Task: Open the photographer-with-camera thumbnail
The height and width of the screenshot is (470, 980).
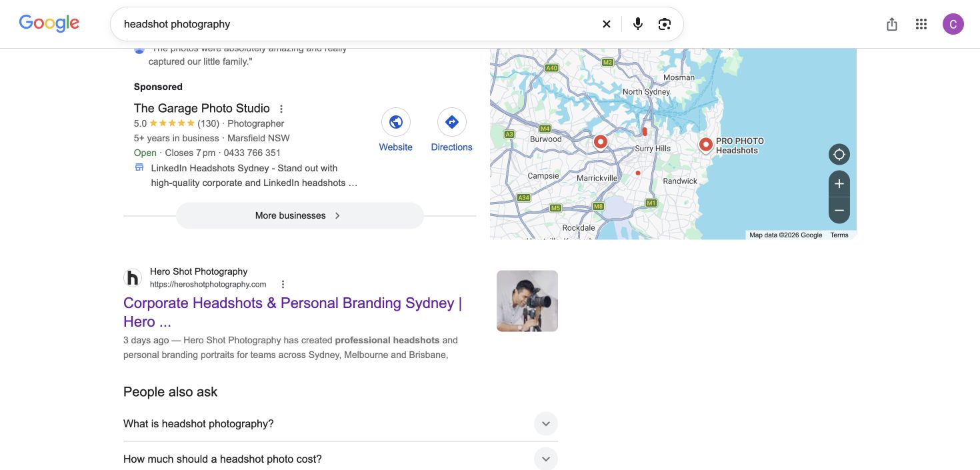Action: tap(527, 301)
